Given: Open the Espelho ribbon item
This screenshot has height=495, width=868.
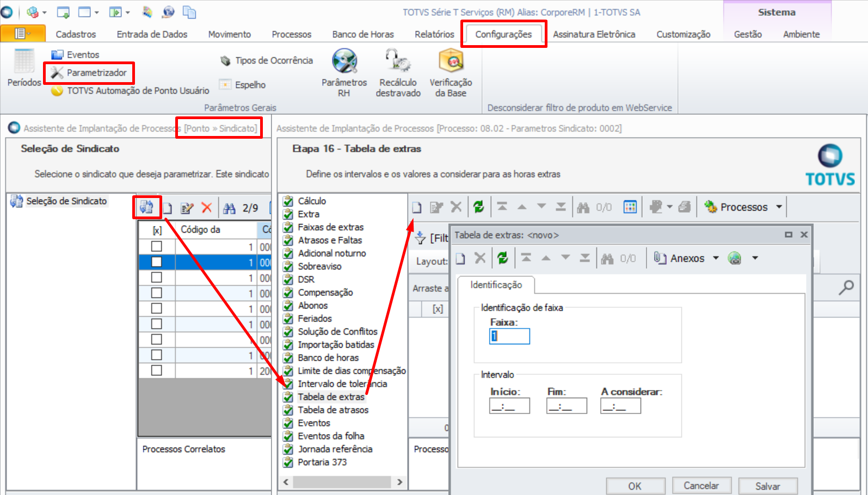Looking at the screenshot, I should 242,84.
